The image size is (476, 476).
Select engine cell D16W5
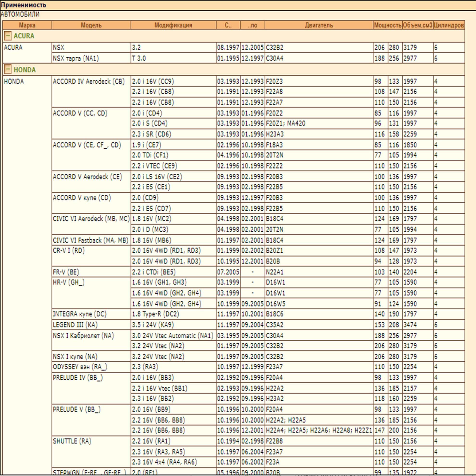[x=319, y=304]
